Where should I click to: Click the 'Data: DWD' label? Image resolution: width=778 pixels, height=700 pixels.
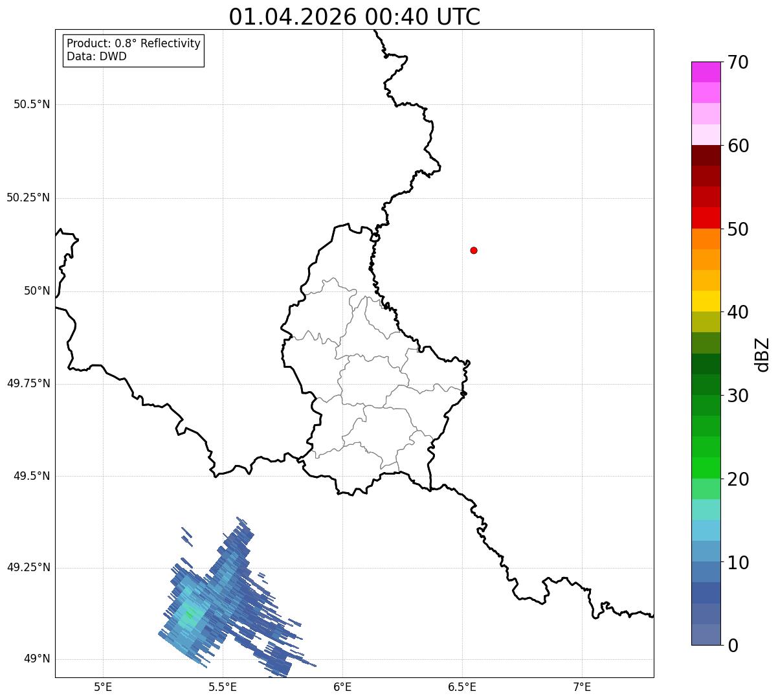[x=96, y=56]
